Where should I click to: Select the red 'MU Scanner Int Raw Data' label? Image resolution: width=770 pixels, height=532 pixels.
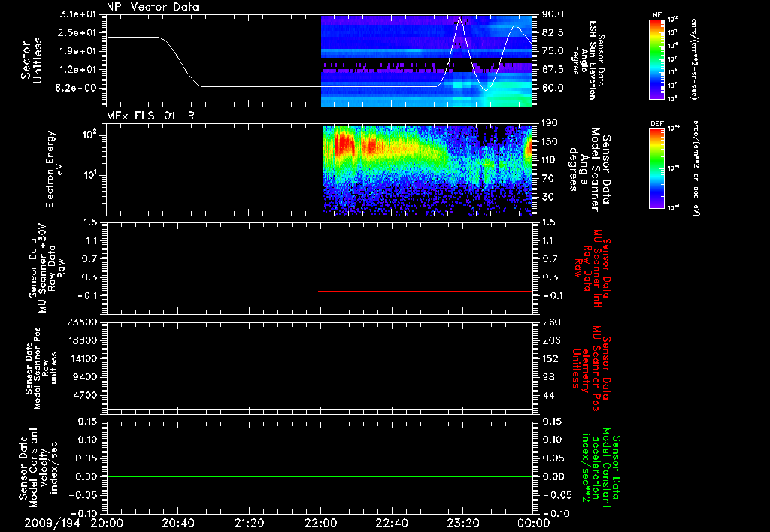(x=593, y=268)
